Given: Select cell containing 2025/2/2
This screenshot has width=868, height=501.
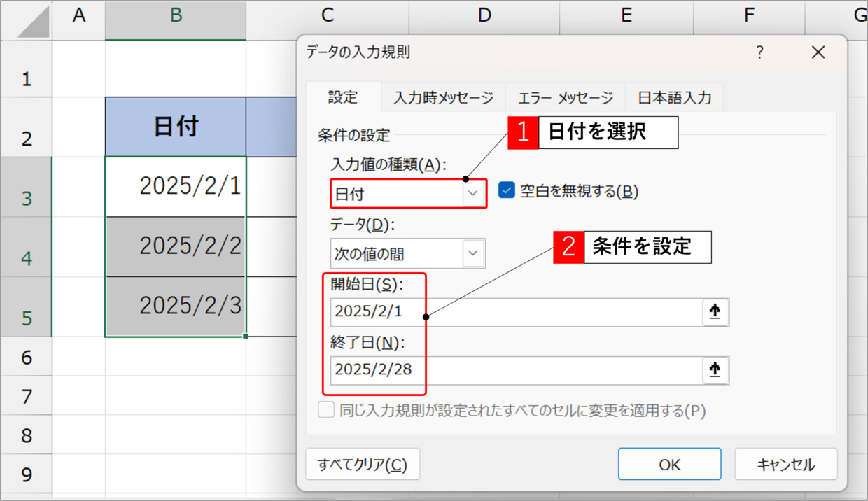Looking at the screenshot, I should tap(176, 246).
